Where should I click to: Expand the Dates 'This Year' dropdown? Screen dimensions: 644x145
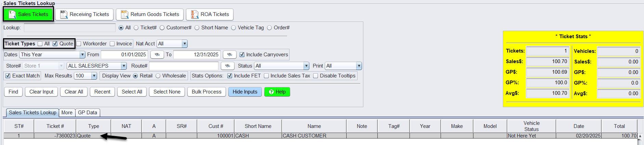click(x=82, y=55)
